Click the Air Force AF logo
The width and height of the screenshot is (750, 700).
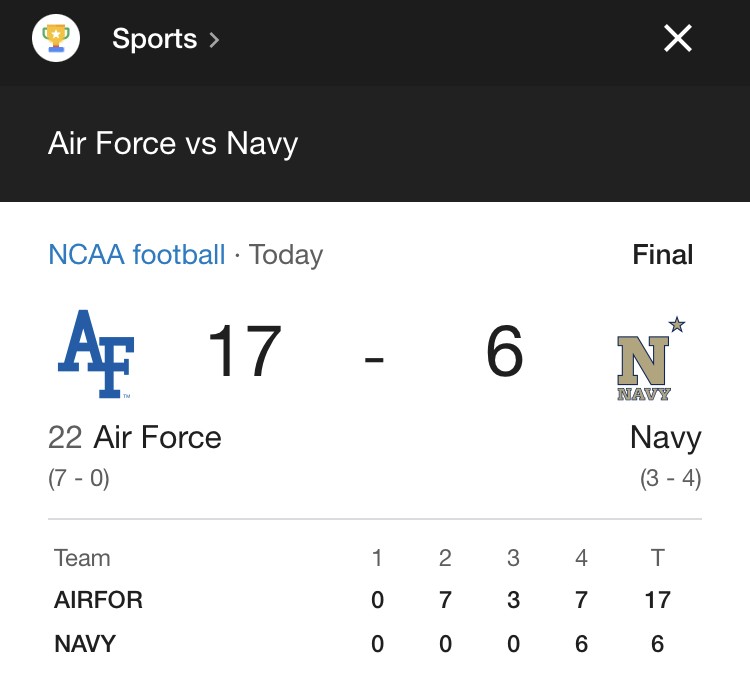click(x=96, y=354)
